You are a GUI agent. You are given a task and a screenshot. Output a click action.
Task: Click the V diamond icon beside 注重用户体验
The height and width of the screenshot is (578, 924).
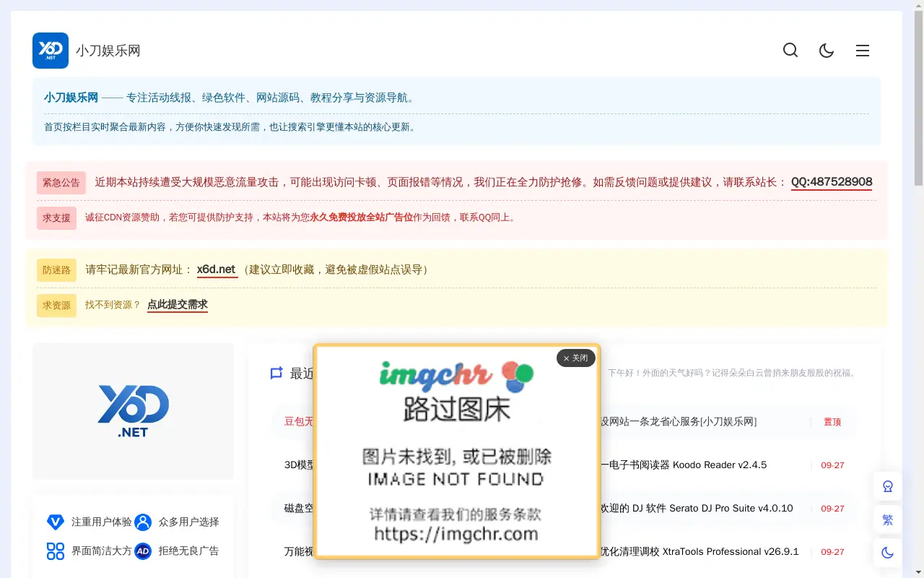(x=56, y=522)
